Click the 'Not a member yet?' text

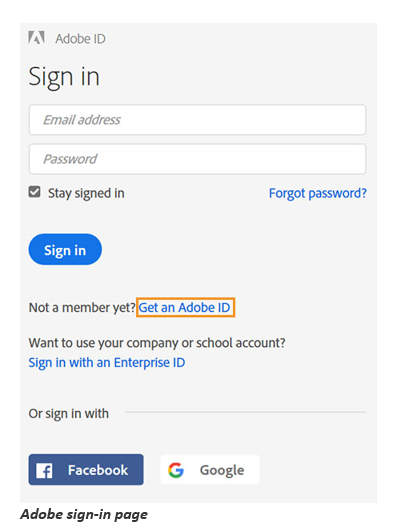[82, 307]
